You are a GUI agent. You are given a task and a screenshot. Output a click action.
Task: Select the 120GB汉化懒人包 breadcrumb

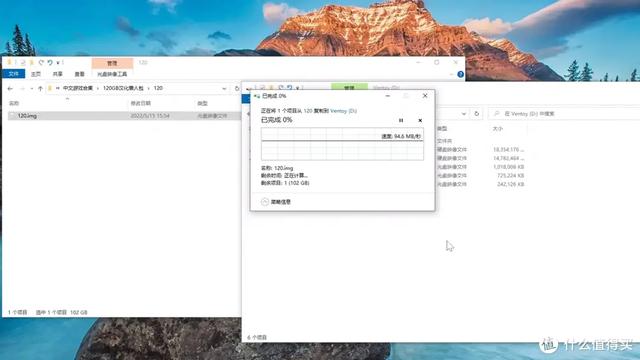point(123,88)
